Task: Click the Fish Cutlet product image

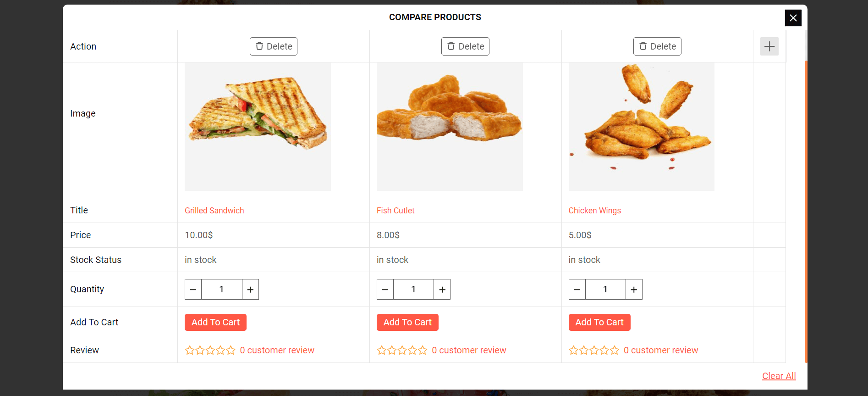Action: 450,127
